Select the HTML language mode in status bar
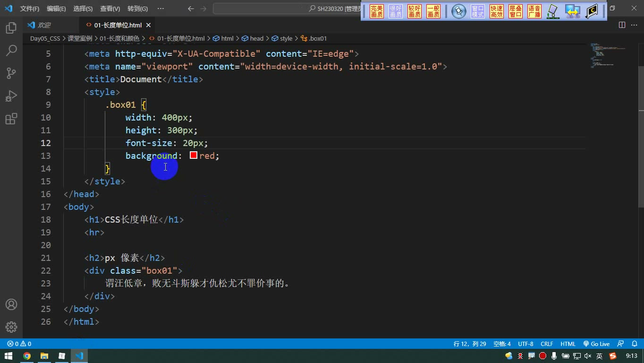This screenshot has height=363, width=644. pyautogui.click(x=568, y=344)
